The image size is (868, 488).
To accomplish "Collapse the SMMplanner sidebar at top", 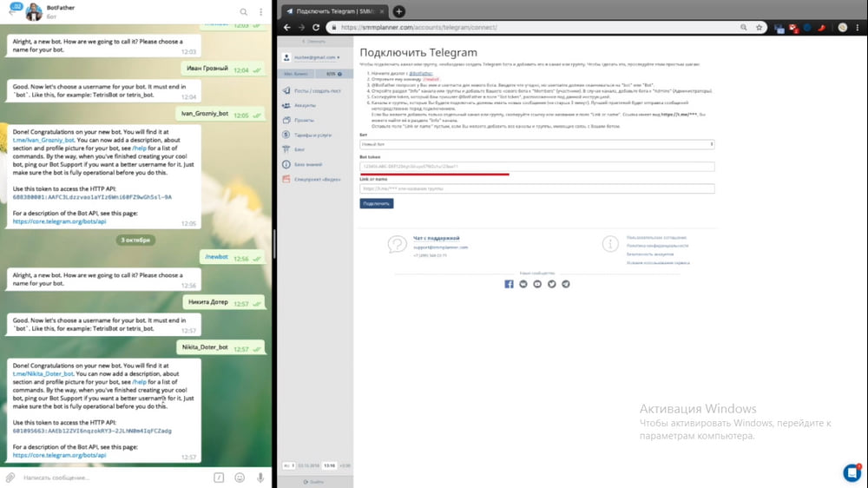I will point(314,42).
